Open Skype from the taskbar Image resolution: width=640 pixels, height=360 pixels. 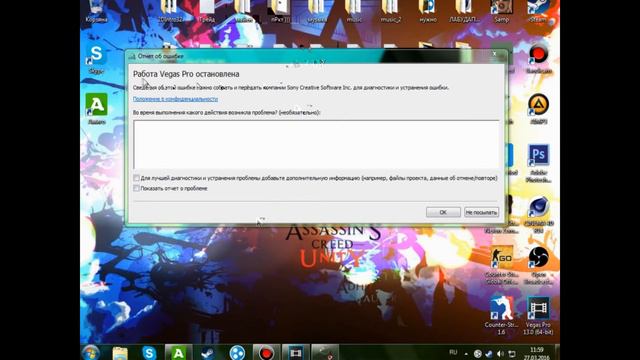pyautogui.click(x=149, y=353)
